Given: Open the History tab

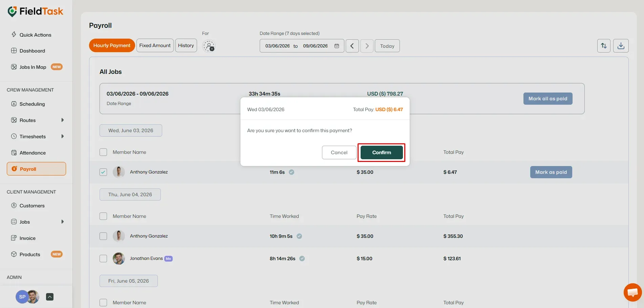Looking at the screenshot, I should pyautogui.click(x=186, y=45).
